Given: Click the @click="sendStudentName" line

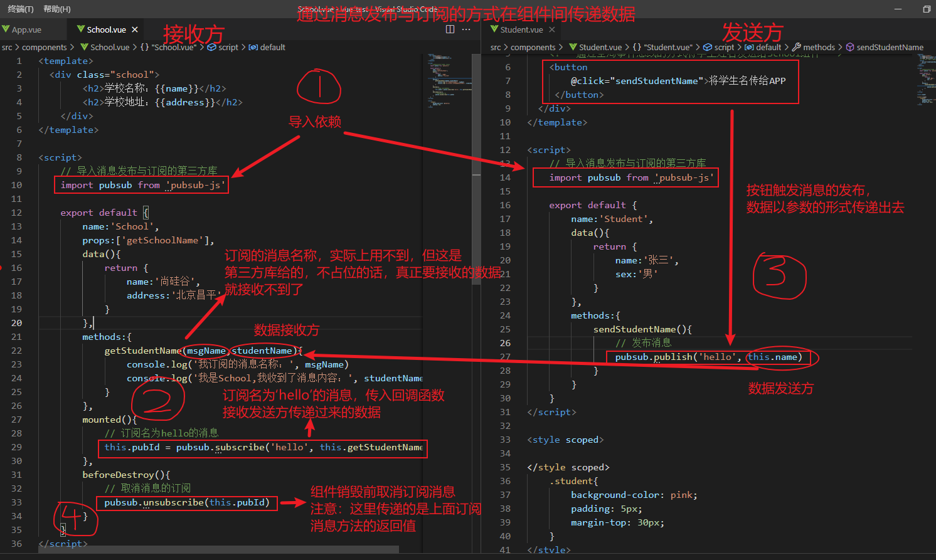Looking at the screenshot, I should pyautogui.click(x=678, y=81).
